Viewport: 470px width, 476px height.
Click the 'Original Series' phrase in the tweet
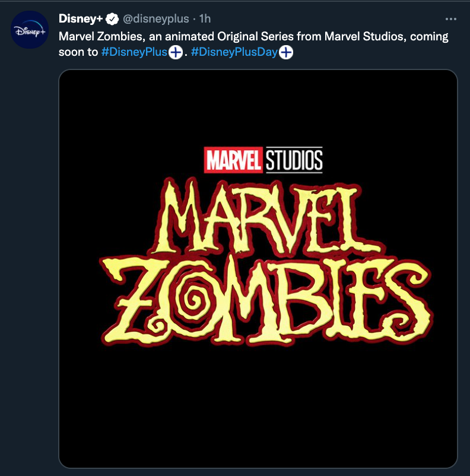point(263,36)
